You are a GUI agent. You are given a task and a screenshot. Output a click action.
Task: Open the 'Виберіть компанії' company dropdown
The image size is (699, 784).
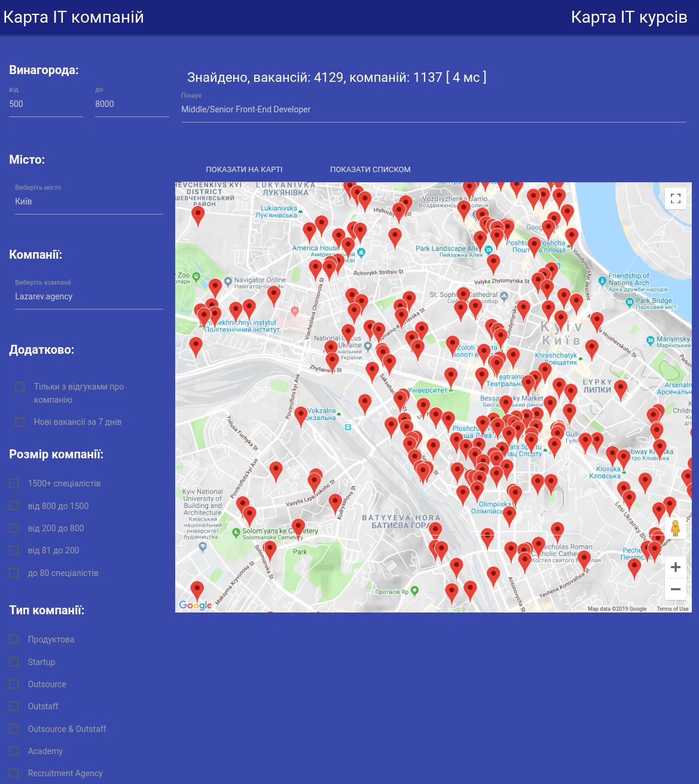(88, 296)
